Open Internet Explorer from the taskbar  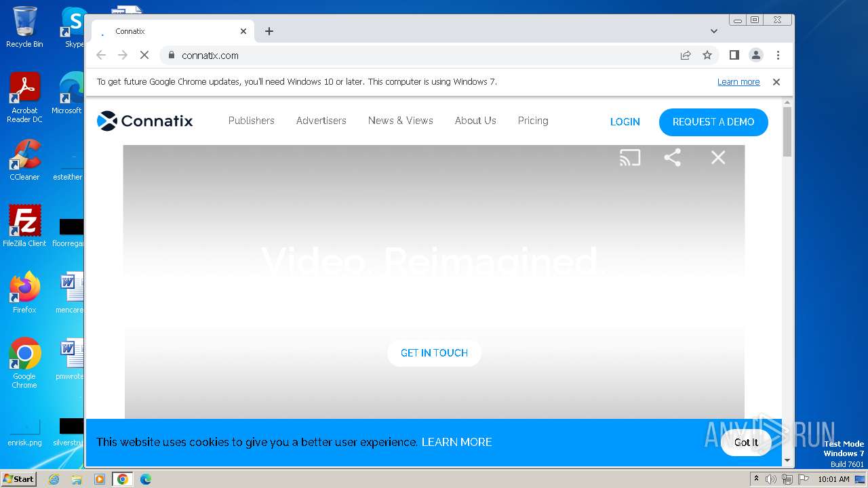(54, 479)
